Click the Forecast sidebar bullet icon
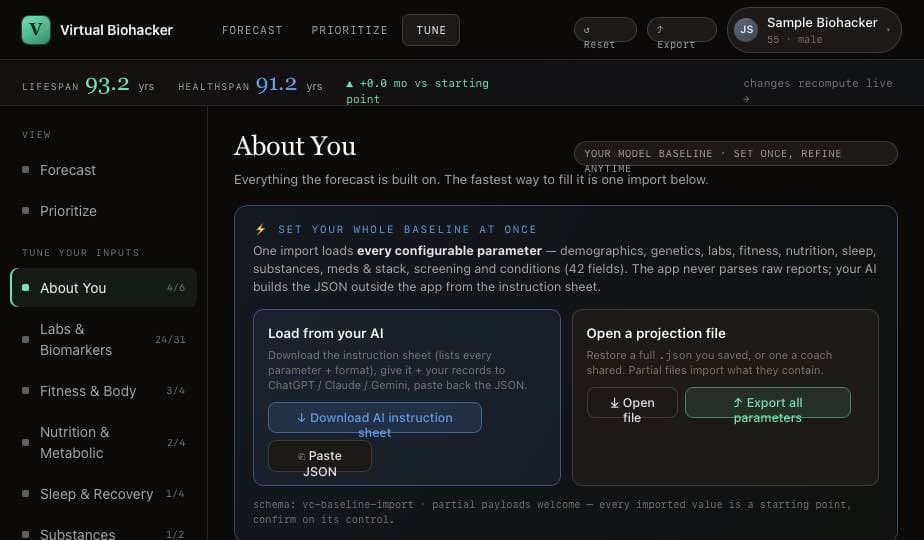 [25, 170]
